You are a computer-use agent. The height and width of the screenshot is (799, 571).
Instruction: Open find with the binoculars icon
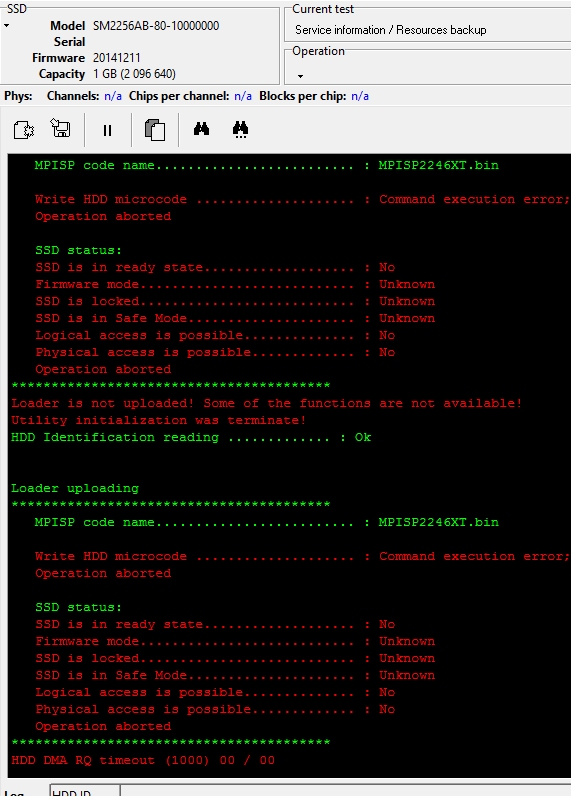pos(202,129)
